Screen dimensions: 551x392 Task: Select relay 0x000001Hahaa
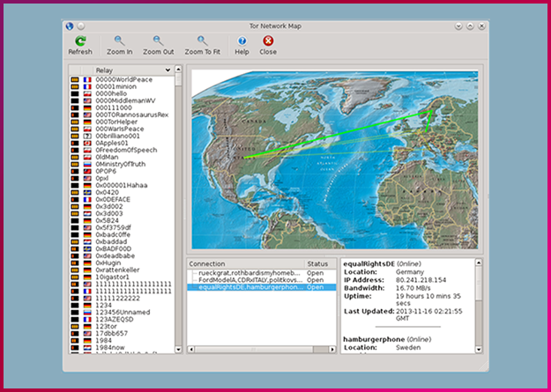(122, 186)
